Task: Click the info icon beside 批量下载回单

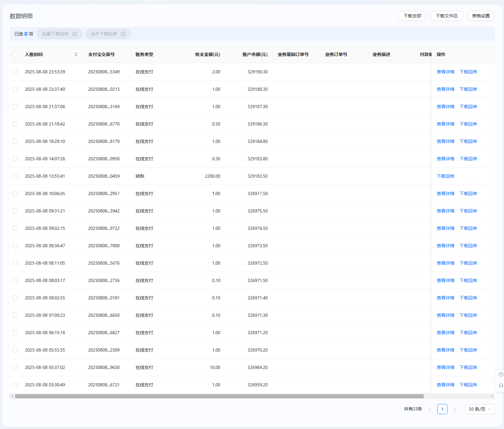Action: 75,34
